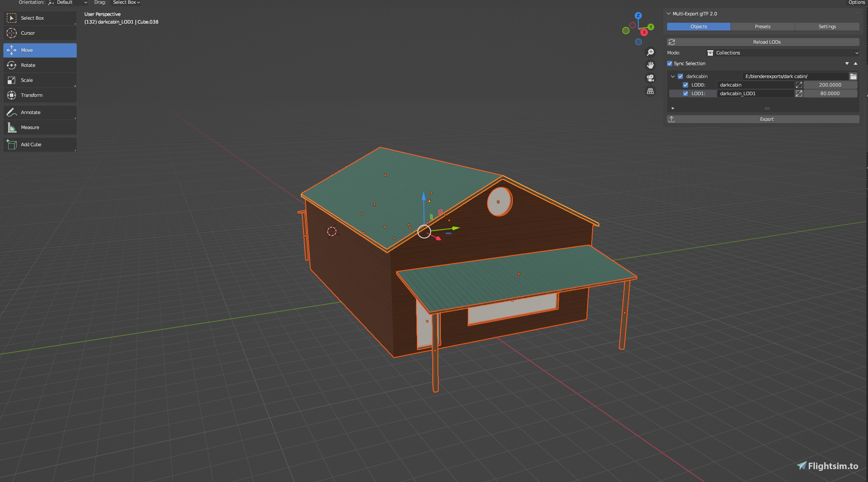The width and height of the screenshot is (868, 482).
Task: Choose the Move tool
Action: point(40,50)
